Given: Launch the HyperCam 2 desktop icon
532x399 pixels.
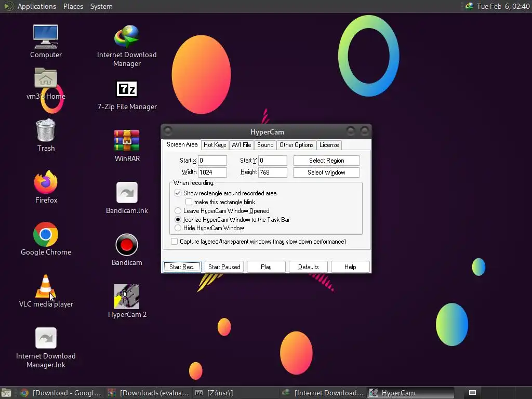Looking at the screenshot, I should pyautogui.click(x=127, y=297).
